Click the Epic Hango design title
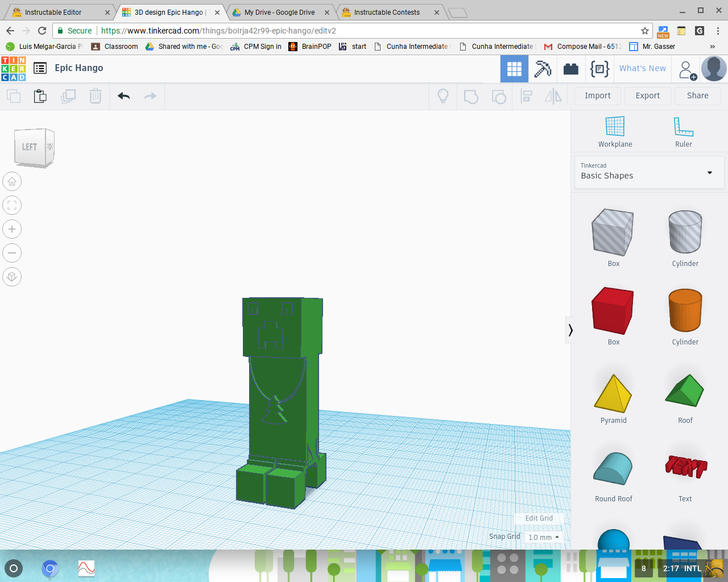Screen dimensions: 728x582 point(79,68)
